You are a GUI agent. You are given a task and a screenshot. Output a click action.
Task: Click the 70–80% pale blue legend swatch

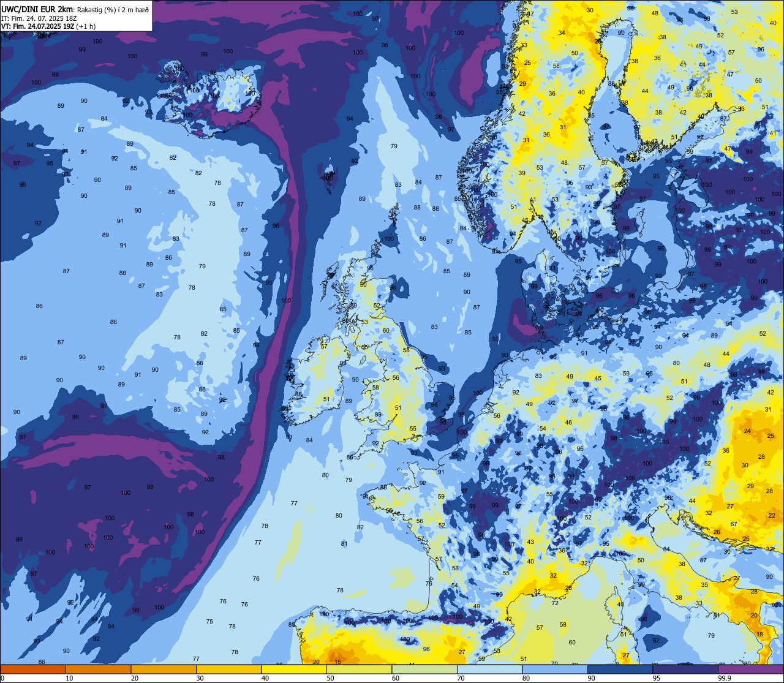489,669
